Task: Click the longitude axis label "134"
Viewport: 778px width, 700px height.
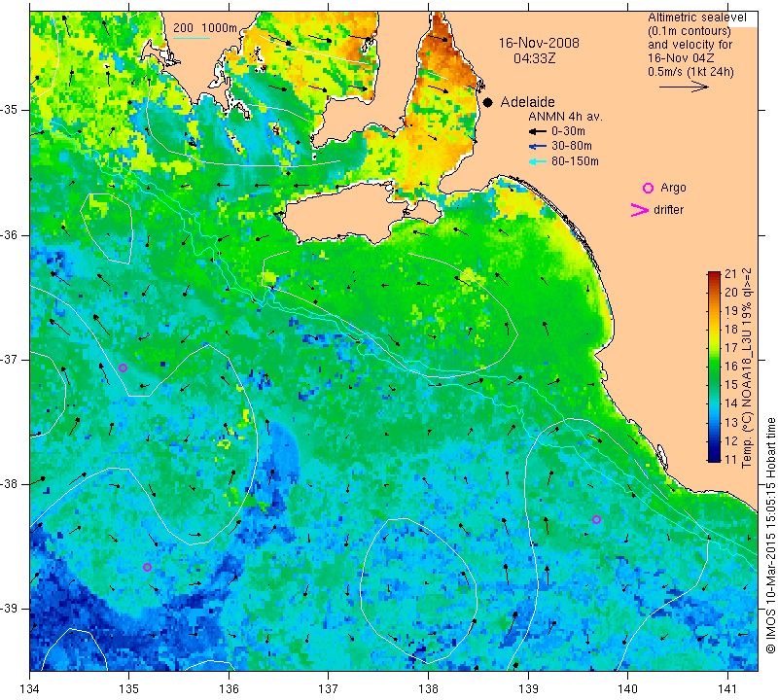Action: point(30,689)
